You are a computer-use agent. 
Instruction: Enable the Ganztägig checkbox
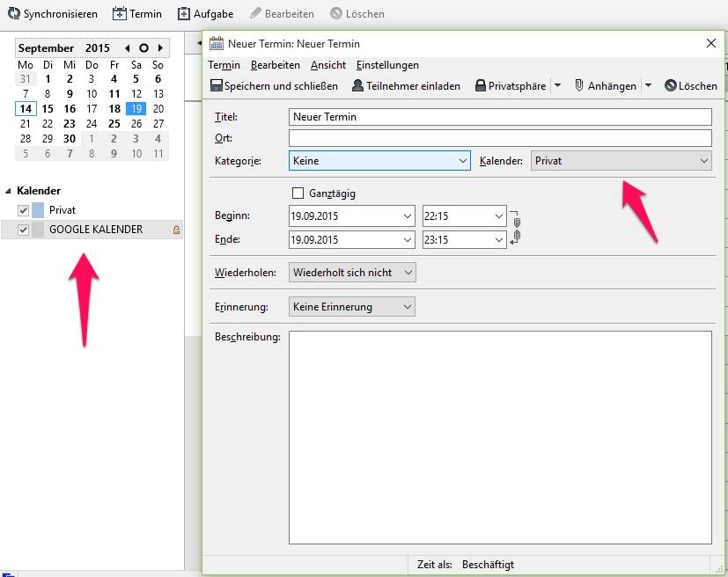(298, 194)
